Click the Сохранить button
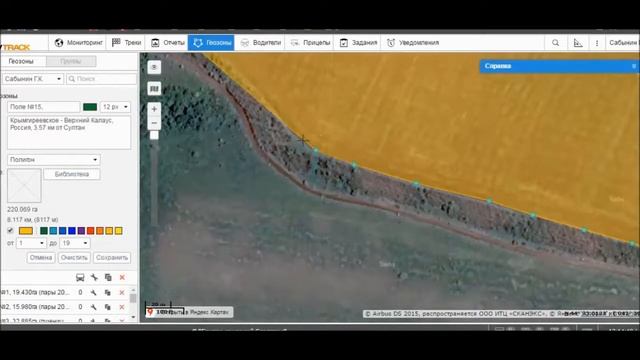 coord(112,258)
